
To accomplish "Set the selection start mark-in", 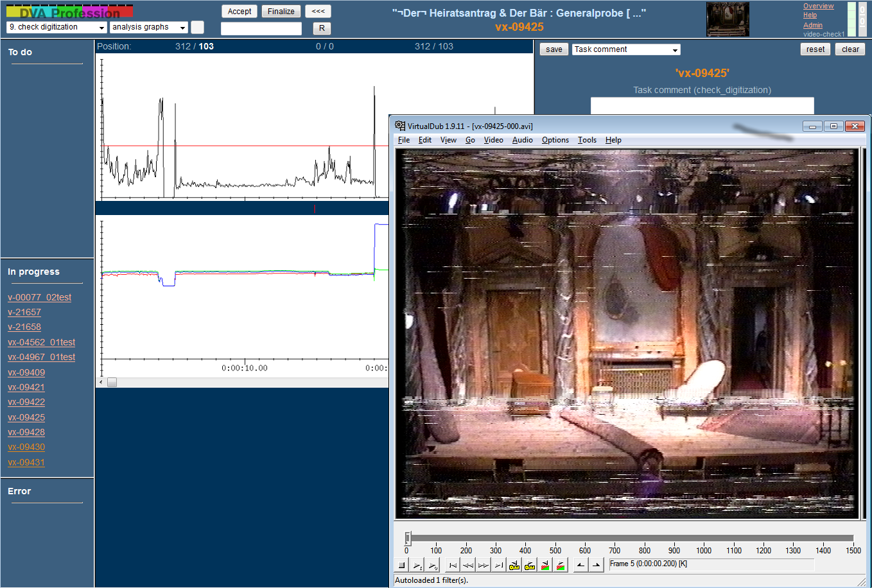I will pyautogui.click(x=580, y=565).
